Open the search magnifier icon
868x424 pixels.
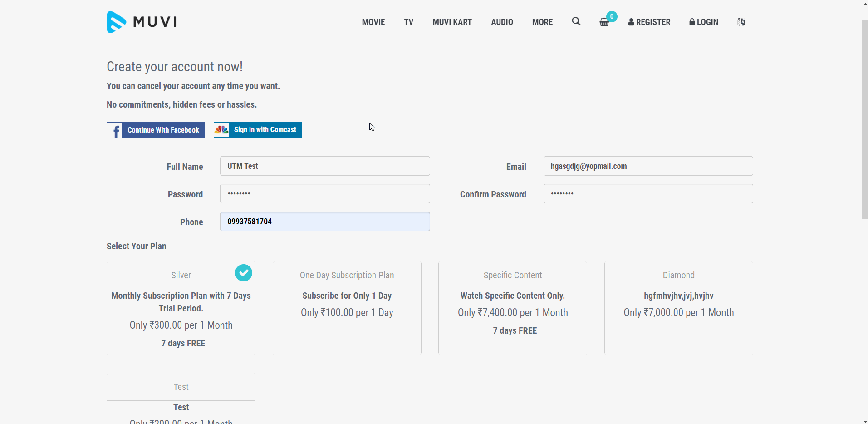(576, 21)
